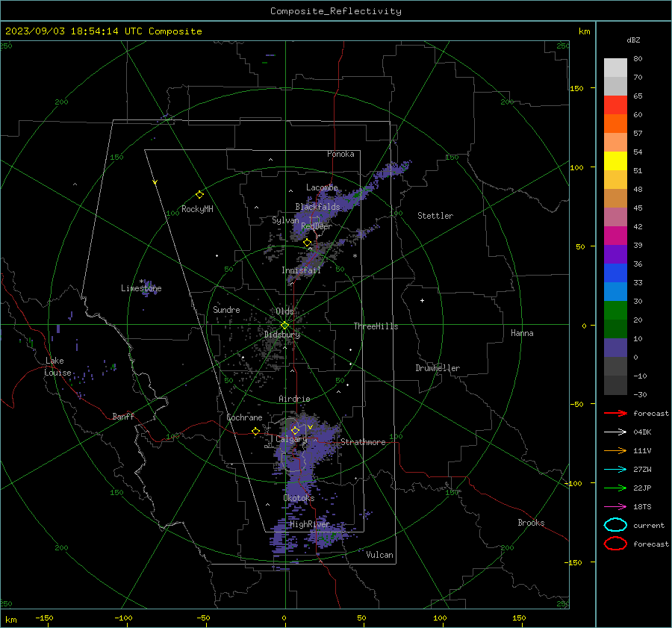Viewport: 672px width, 628px height.
Task: Click the dBZ legend heading
Action: [x=633, y=40]
